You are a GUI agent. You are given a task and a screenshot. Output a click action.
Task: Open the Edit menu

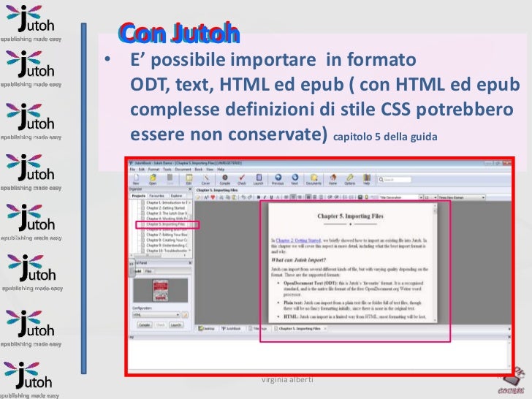[142, 169]
